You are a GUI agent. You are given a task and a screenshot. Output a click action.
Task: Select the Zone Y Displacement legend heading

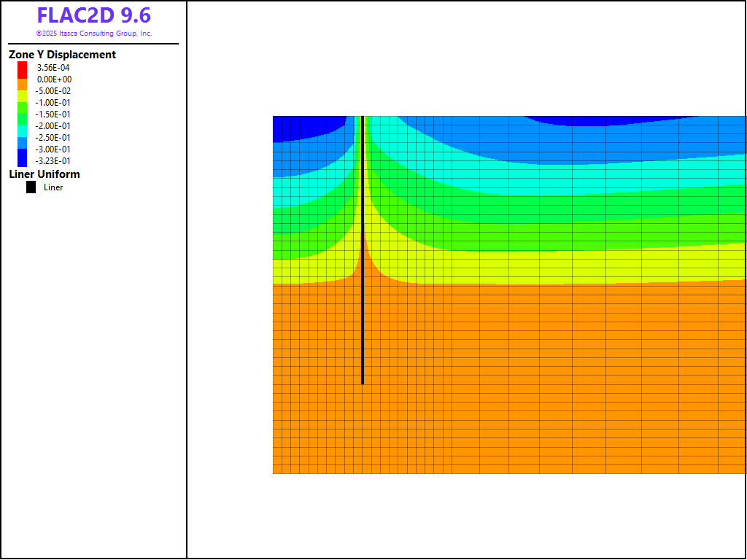point(62,55)
